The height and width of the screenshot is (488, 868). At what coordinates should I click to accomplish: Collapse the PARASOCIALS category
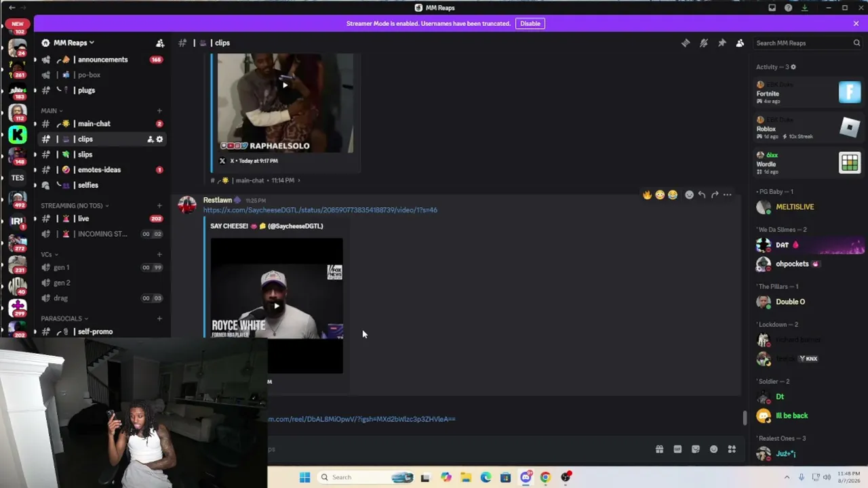64,319
